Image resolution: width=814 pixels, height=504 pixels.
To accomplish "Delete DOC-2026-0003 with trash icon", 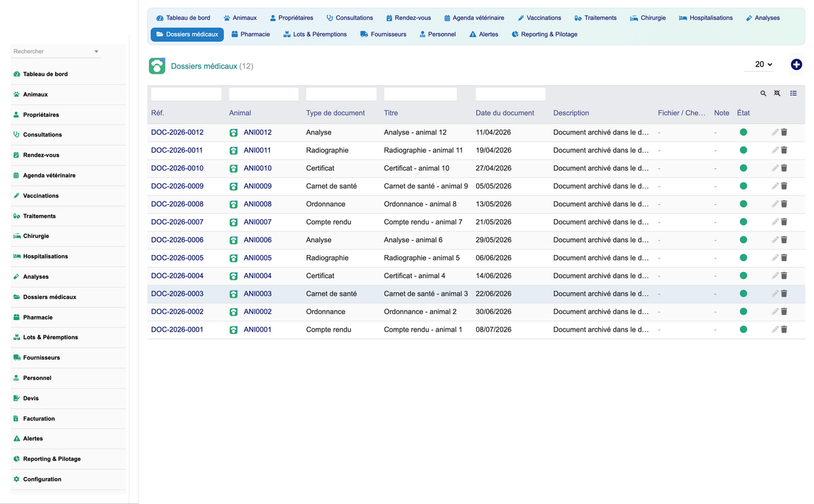I will pyautogui.click(x=784, y=294).
